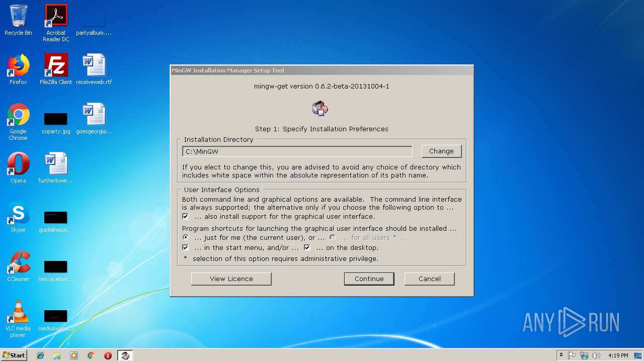Toggle graphical user interface support checkbox
Image resolution: width=644 pixels, height=362 pixels.
185,217
